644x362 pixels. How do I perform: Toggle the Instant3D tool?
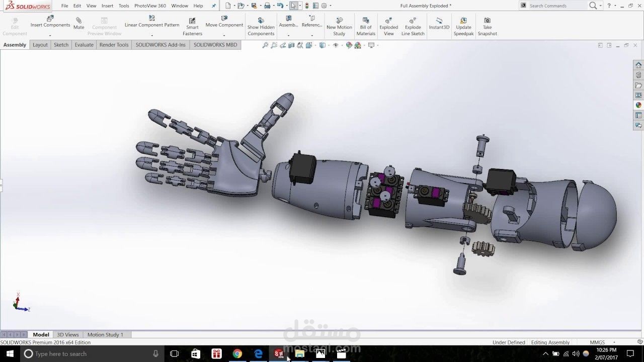tap(439, 23)
